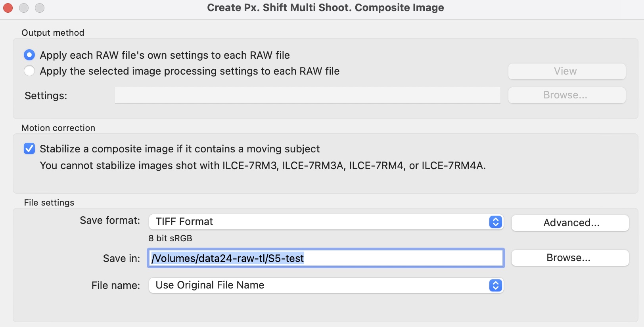
Task: Open Advanced save format options
Action: [x=570, y=223]
